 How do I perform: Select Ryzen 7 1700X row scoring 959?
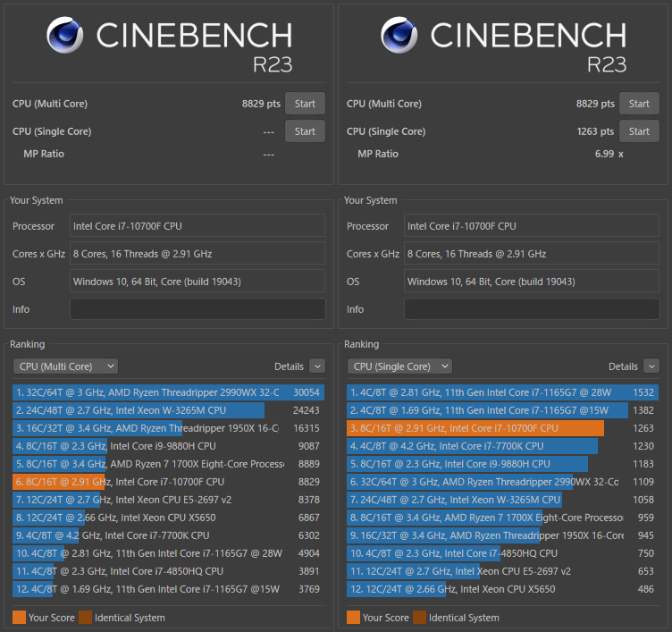tap(503, 518)
